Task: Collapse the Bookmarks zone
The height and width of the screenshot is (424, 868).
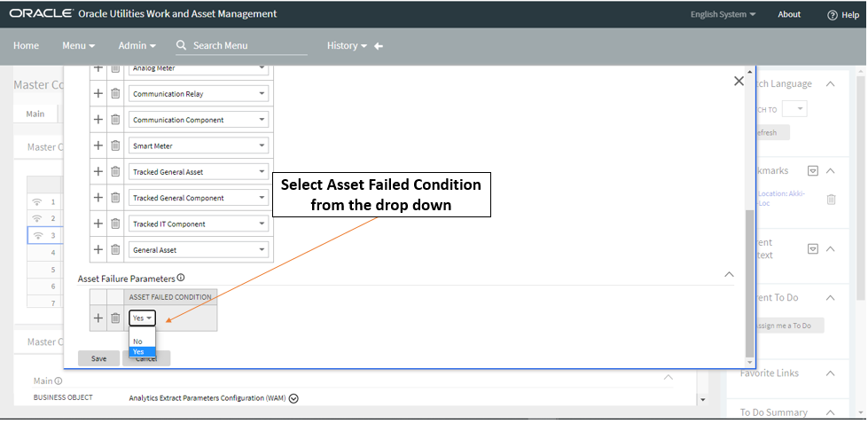Action: click(830, 171)
